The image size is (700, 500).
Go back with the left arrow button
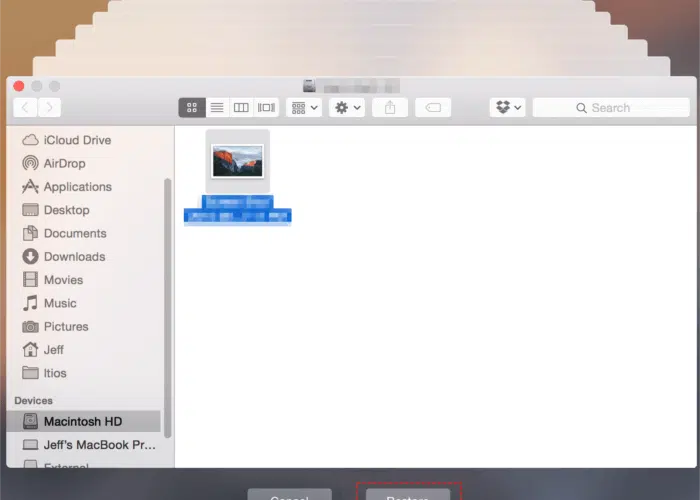(25, 107)
